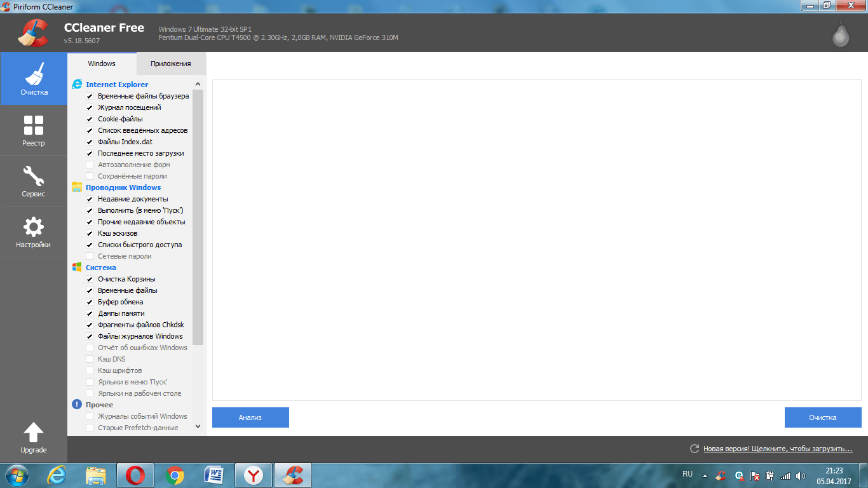The height and width of the screenshot is (488, 868).
Task: Uncheck Журнал посещений
Action: coord(90,107)
